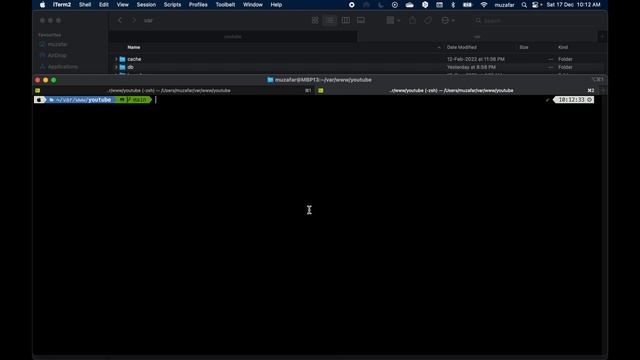Image resolution: width=640 pixels, height=360 pixels.
Task: Select the second iTerm2 tab
Action: click(x=456, y=91)
